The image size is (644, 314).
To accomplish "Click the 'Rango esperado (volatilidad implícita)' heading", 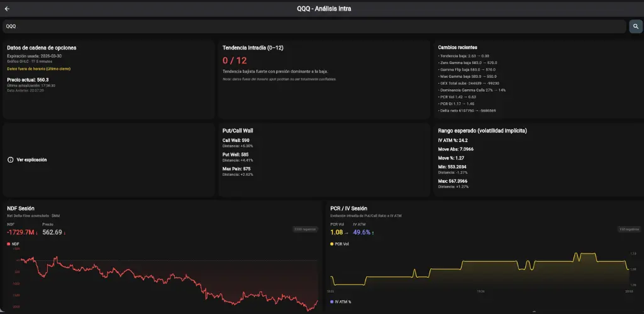I will [x=482, y=131].
